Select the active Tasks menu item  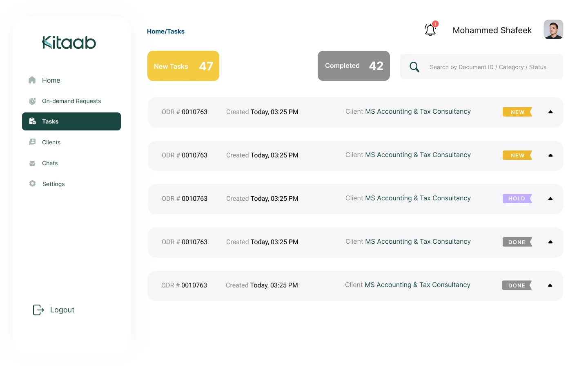tap(71, 121)
